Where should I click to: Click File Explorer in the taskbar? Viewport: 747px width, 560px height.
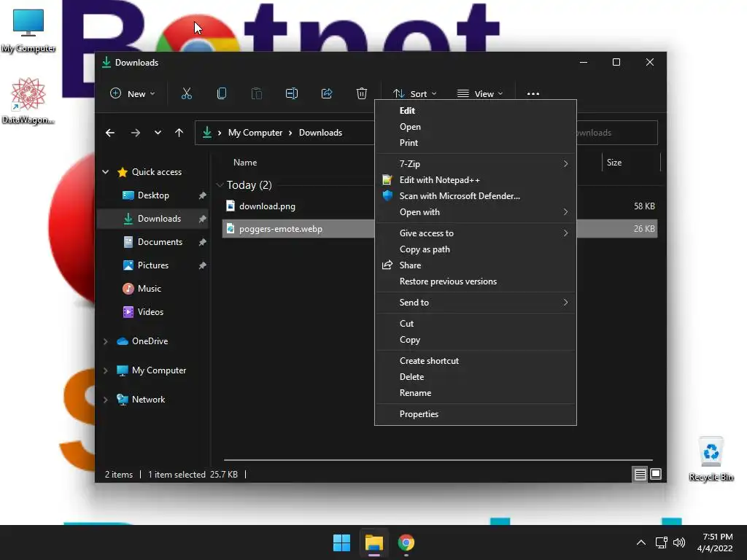[374, 542]
